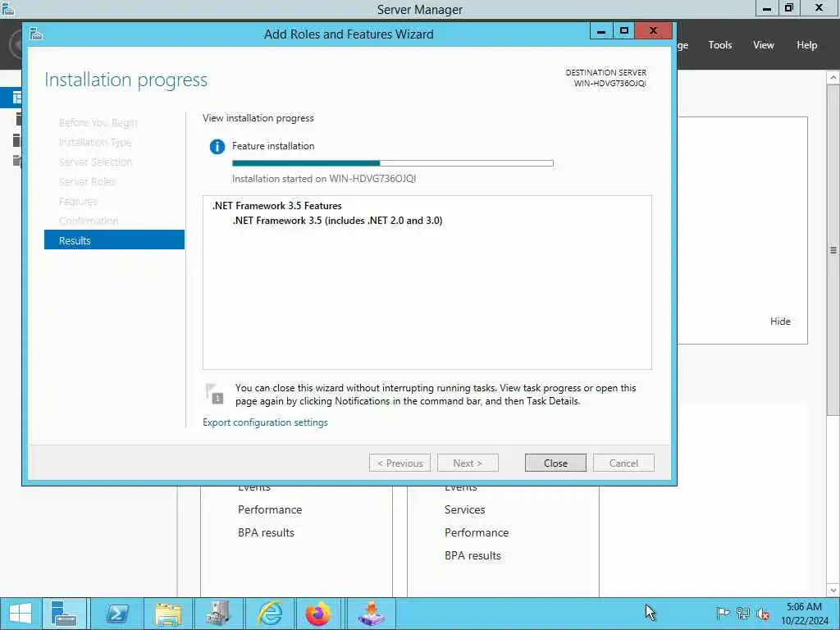Click the taskbar clock and date
The image size is (840, 630).
click(x=804, y=614)
